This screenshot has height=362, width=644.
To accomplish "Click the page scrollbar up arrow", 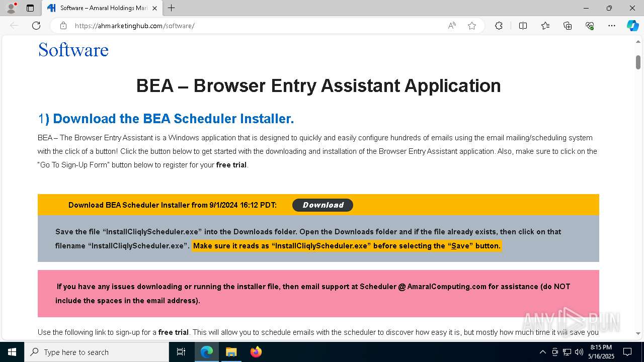I will pyautogui.click(x=638, y=42).
